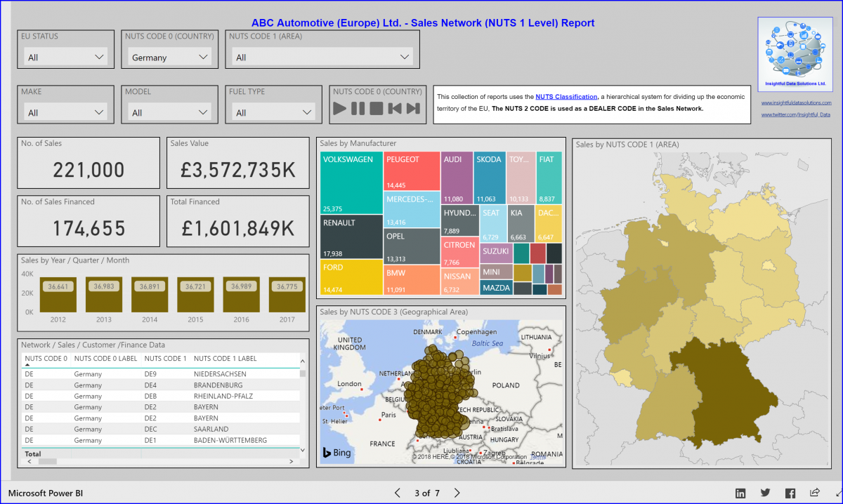This screenshot has width=843, height=504.
Task: Click the Bing logo on the map
Action: [336, 453]
